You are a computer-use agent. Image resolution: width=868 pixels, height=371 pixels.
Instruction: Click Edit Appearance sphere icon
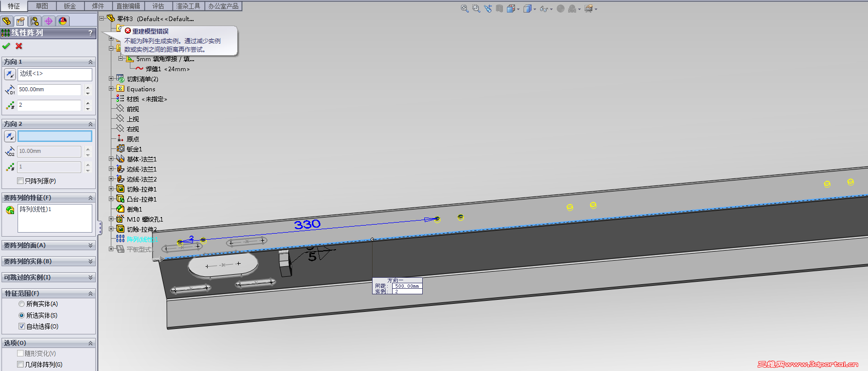coord(561,9)
